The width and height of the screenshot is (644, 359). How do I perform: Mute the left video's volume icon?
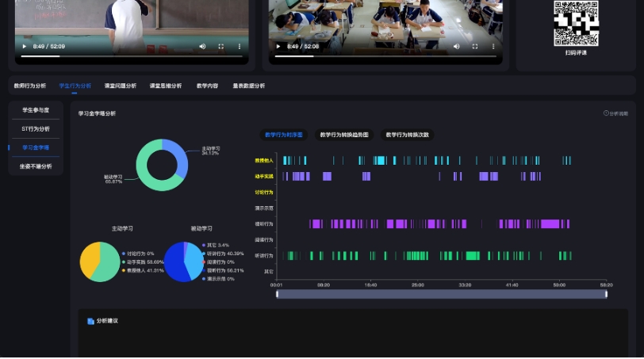coord(202,47)
